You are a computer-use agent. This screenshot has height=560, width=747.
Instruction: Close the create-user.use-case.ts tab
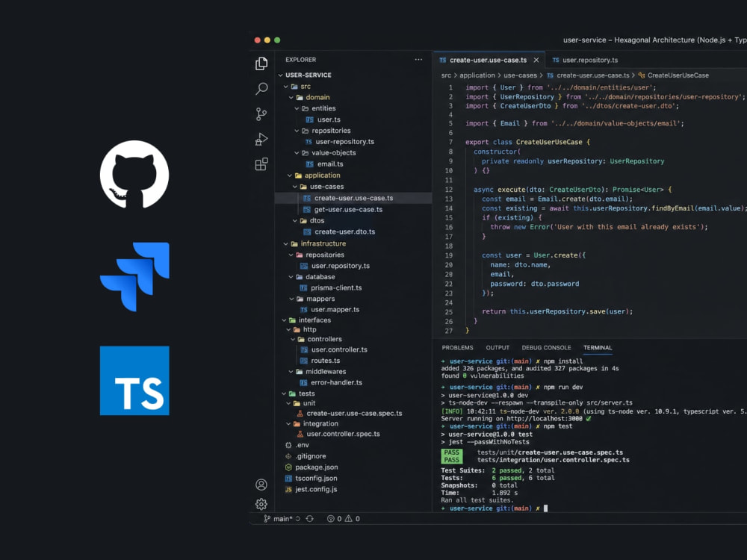(x=536, y=60)
